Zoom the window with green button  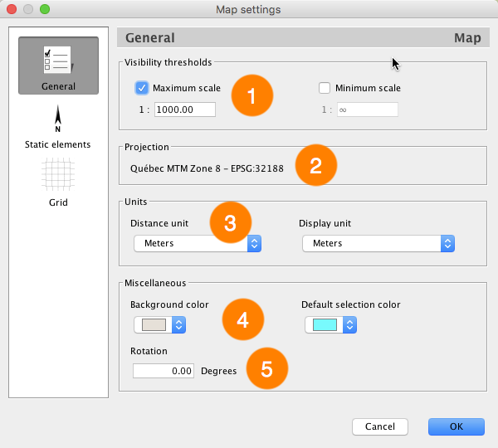click(x=45, y=9)
